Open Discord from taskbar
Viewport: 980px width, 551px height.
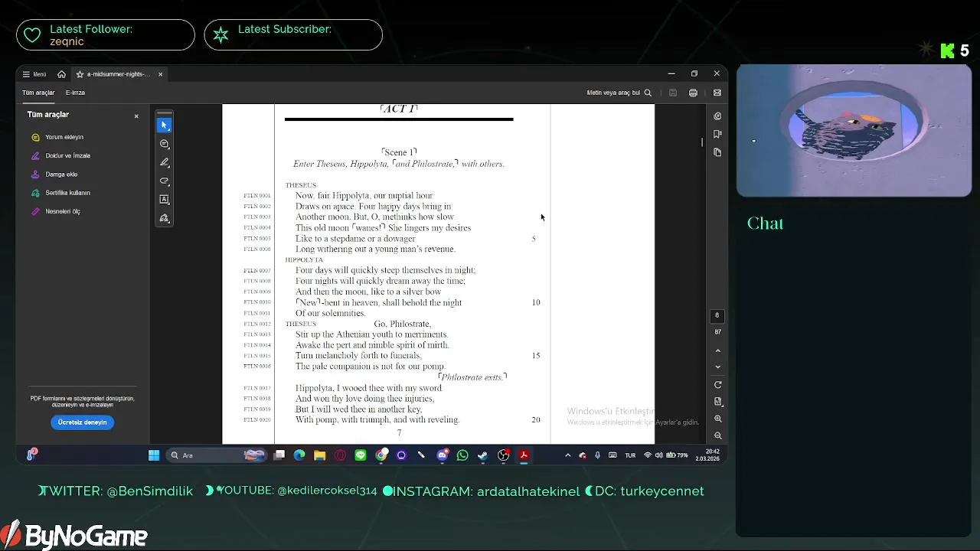442,455
